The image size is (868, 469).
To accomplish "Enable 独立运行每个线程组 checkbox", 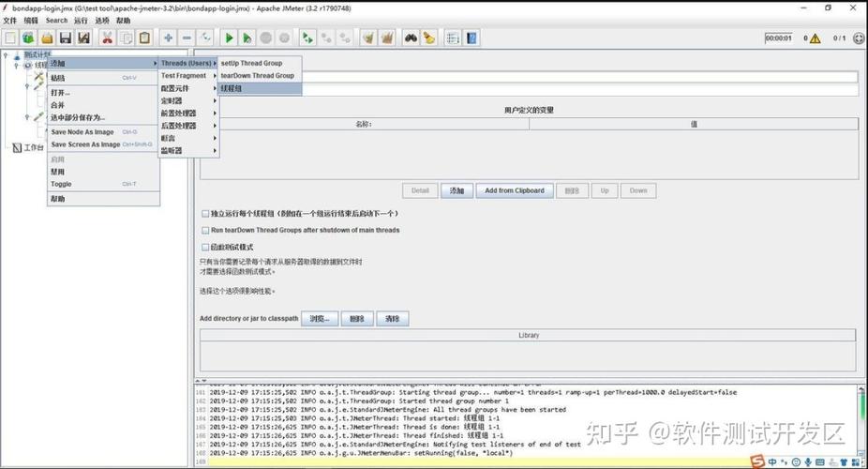I will pos(205,213).
